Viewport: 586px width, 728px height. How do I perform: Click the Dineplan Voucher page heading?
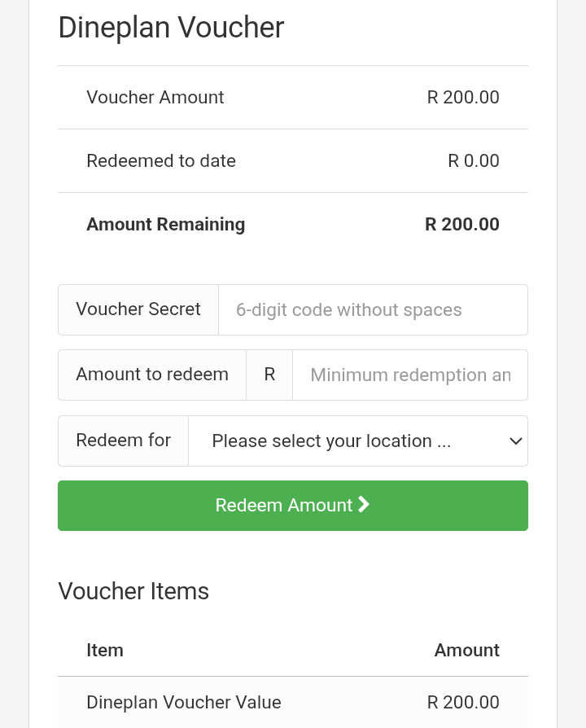(171, 27)
